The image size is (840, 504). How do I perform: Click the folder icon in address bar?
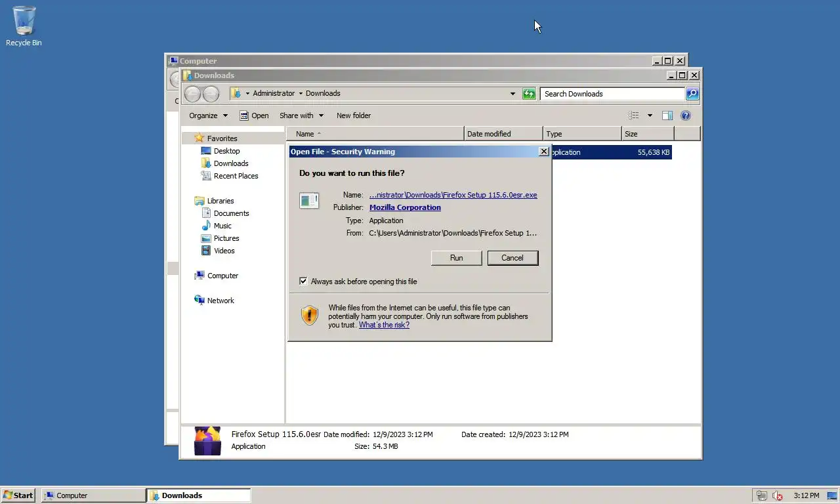tap(236, 93)
